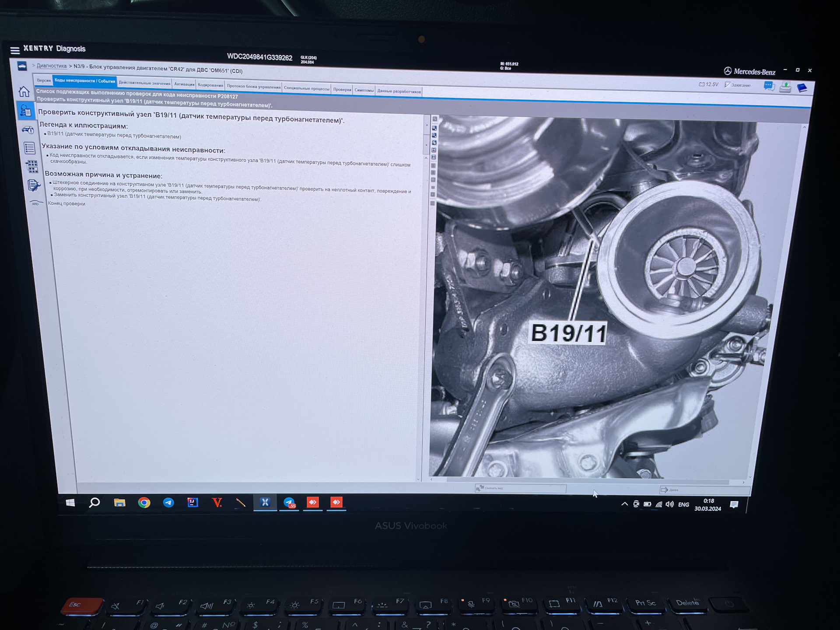Go to the Home icon in sidebar
Screen dimensions: 840x630
coord(24,91)
